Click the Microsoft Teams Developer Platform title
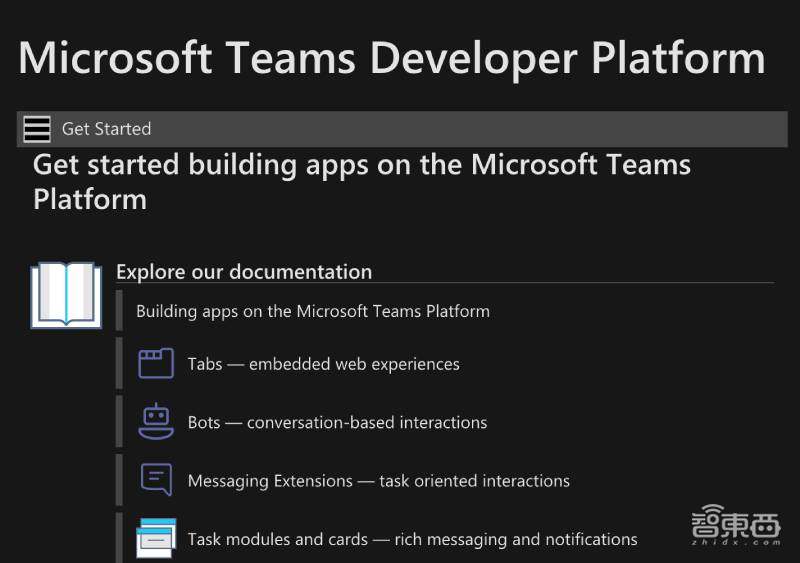Image resolution: width=800 pixels, height=563 pixels. click(x=392, y=58)
